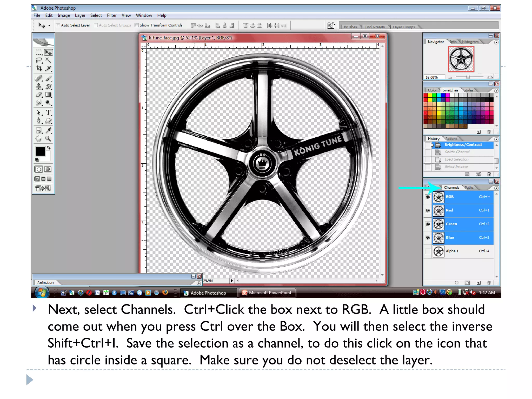Switch to the Histogram tab
The height and width of the screenshot is (399, 532).
pos(470,42)
